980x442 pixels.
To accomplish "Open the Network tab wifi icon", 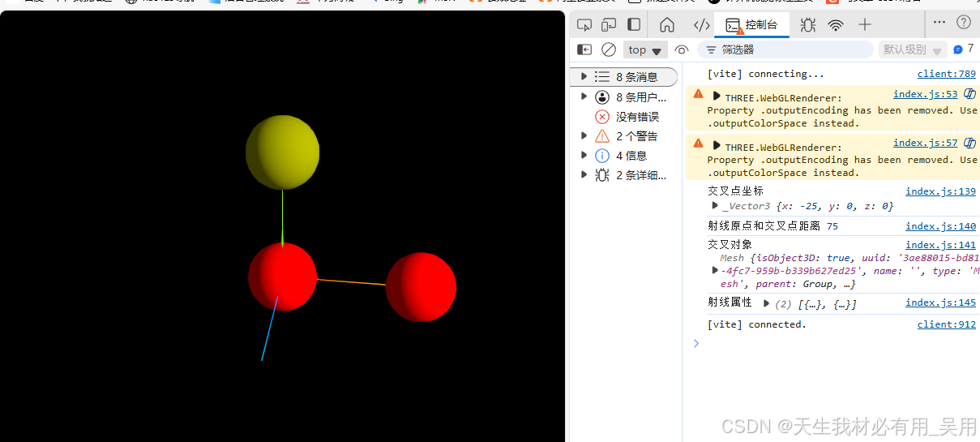I will (x=836, y=24).
